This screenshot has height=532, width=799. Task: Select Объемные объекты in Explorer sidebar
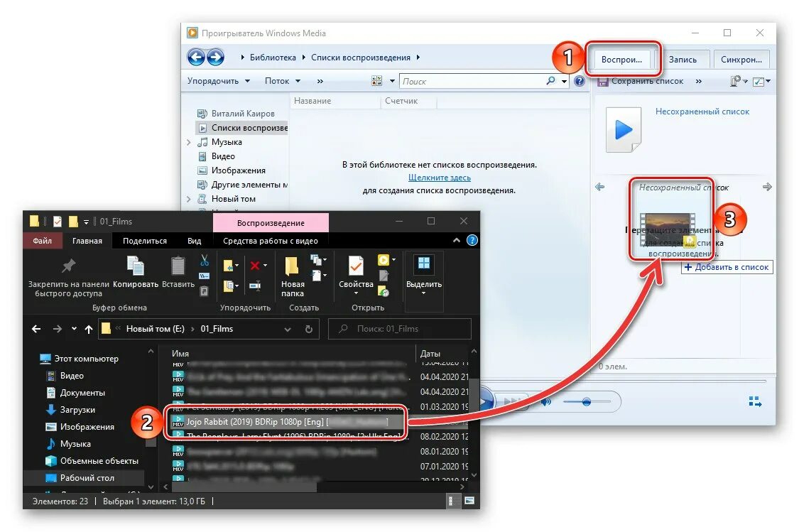[92, 461]
